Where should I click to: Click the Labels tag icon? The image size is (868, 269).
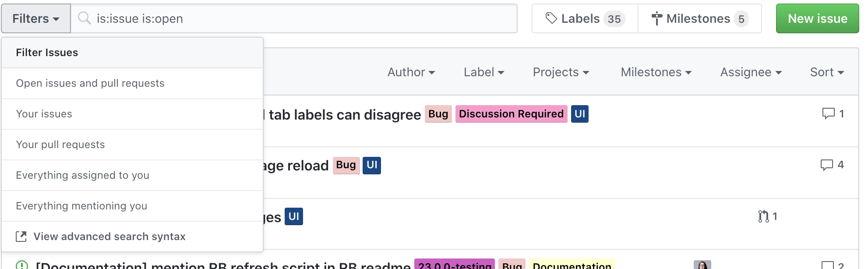coord(551,18)
